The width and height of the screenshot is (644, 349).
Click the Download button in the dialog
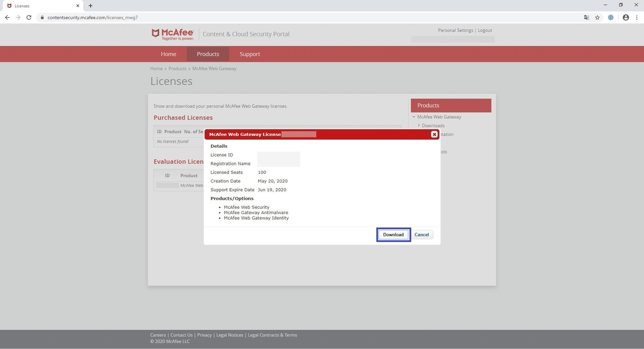coord(393,235)
